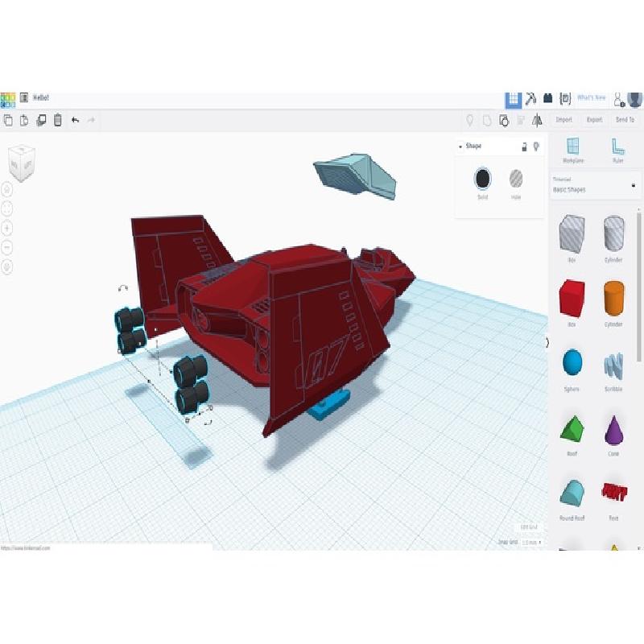Click the Copy icon in toolbar
Viewport: 644px width, 644px height.
(x=8, y=120)
